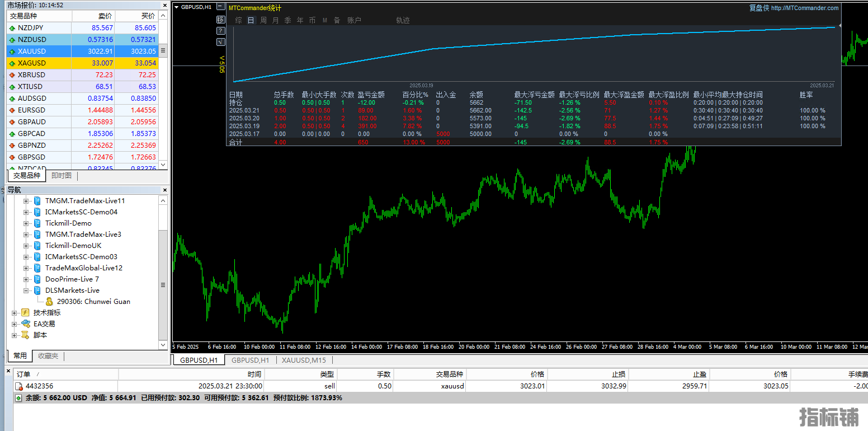This screenshot has width=868, height=431.
Task: Click the GBPAUD arrow icon
Action: click(x=12, y=122)
